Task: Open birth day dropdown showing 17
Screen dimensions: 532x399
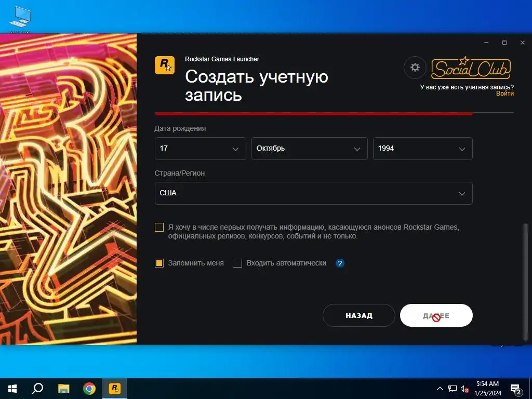Action: (x=200, y=148)
